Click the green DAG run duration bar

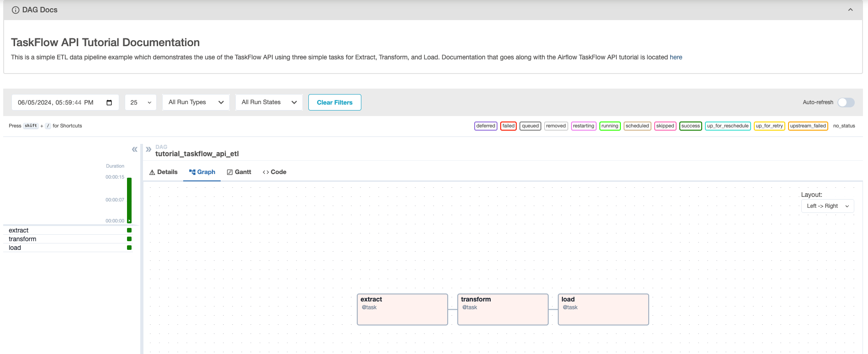click(129, 200)
